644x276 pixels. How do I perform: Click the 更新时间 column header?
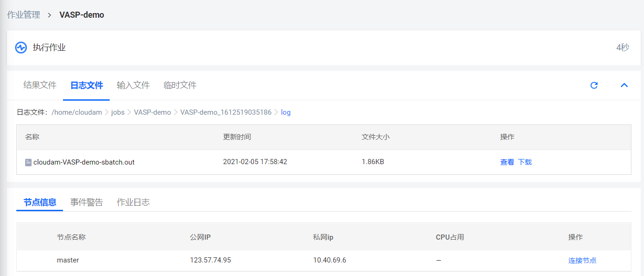pos(237,137)
